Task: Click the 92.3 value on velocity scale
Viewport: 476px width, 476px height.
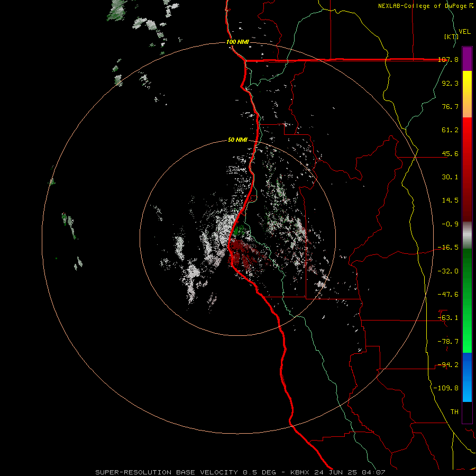Action: [450, 83]
